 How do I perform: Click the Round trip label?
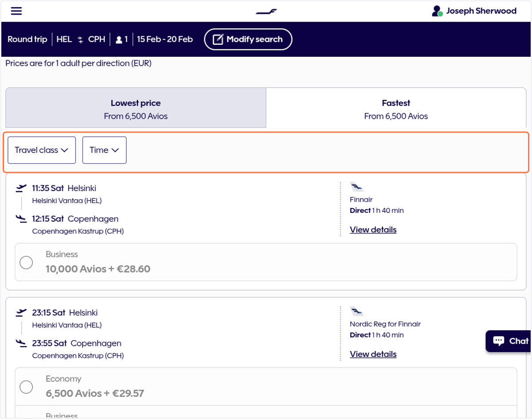[27, 39]
